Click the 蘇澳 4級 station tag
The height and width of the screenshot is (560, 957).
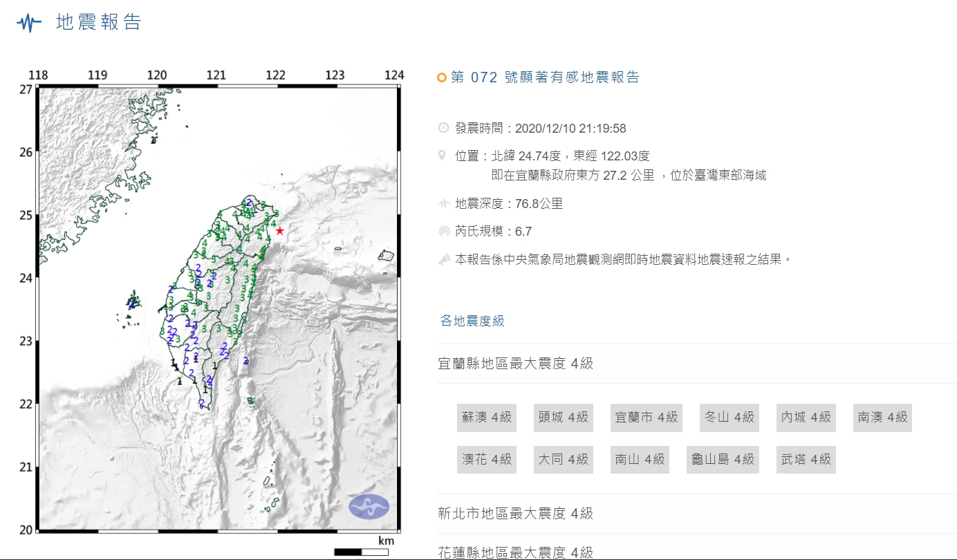point(487,418)
